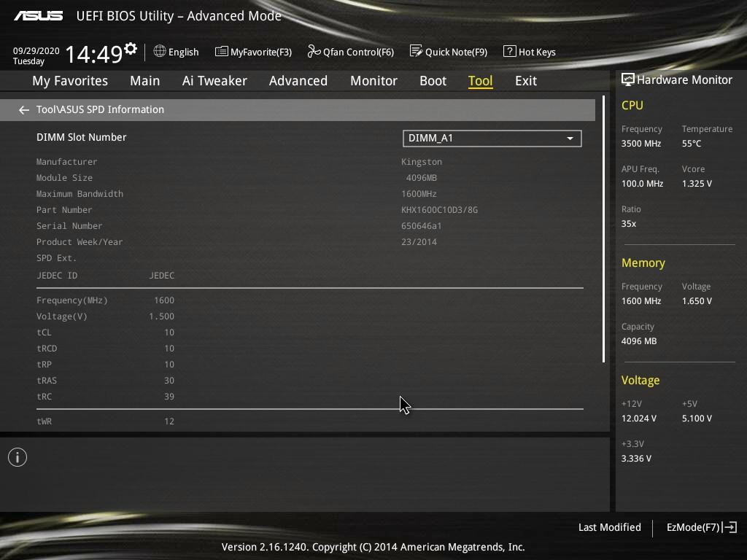Click the Hardware Monitor display icon
The width and height of the screenshot is (747, 560).
628,79
